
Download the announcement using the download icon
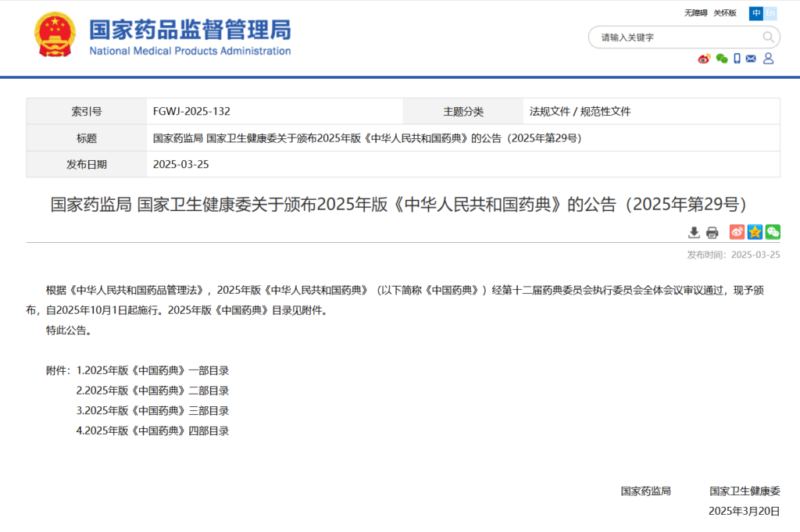coord(694,232)
